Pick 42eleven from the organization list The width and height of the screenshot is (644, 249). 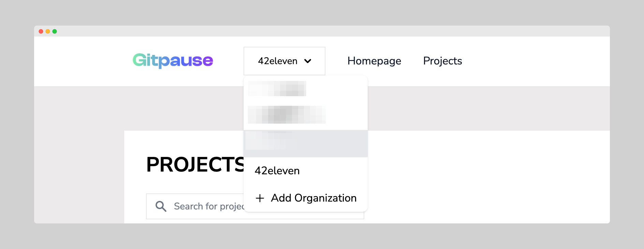pos(277,171)
